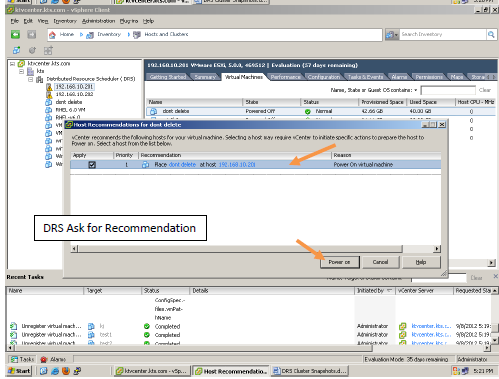Open 192.168.10.201 host link in recommendation

click(x=237, y=165)
